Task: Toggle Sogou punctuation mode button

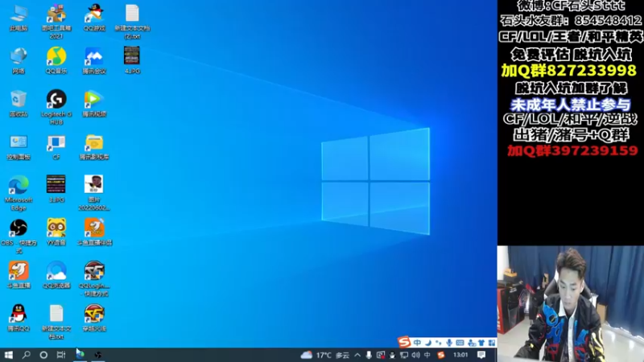Action: coord(439,343)
